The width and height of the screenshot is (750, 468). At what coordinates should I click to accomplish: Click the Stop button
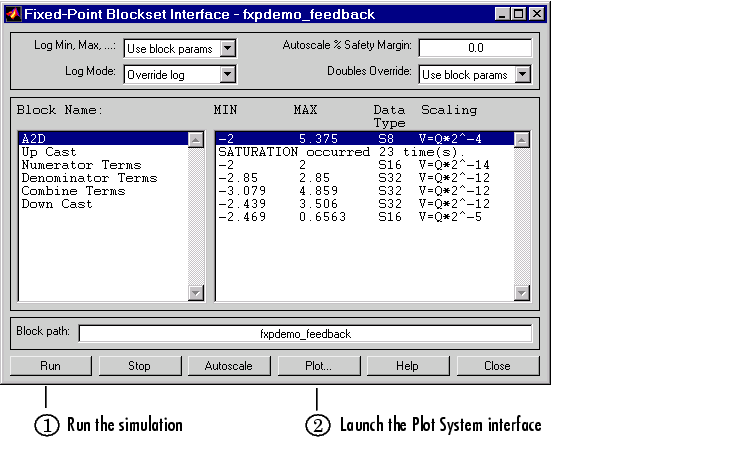[x=140, y=366]
